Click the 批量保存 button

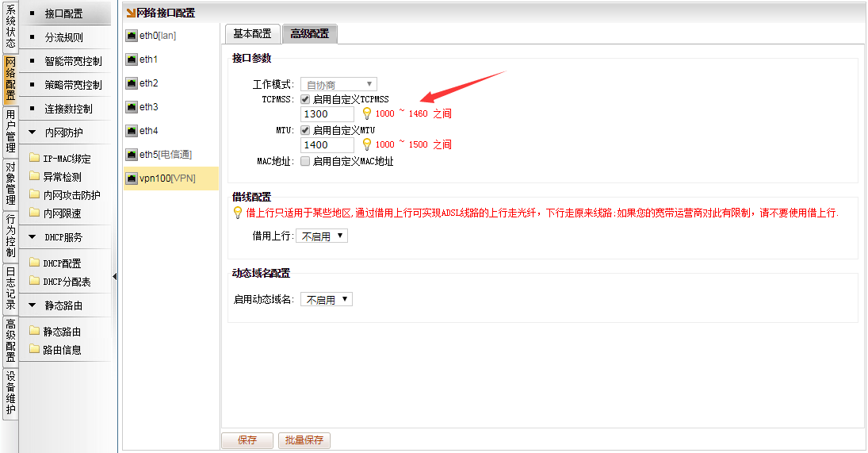click(x=304, y=440)
